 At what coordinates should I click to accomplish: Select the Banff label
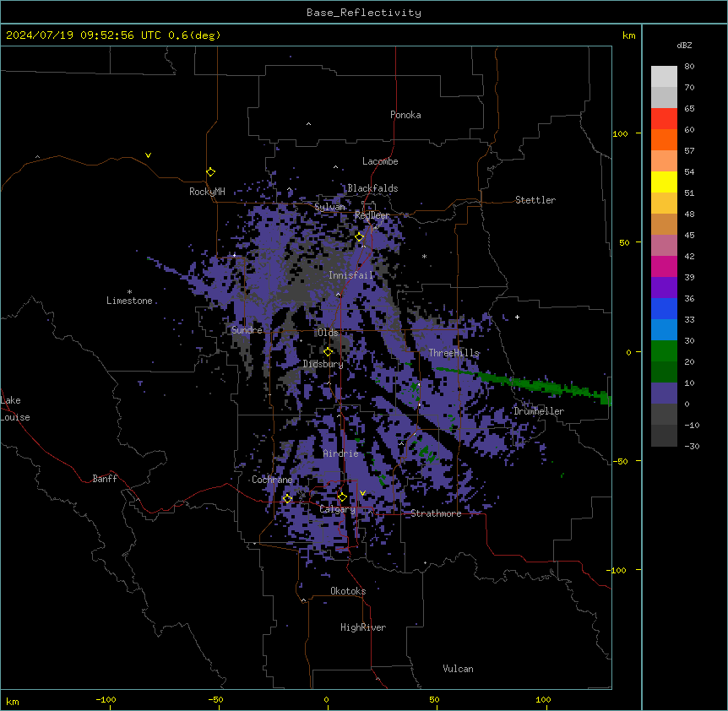click(x=105, y=479)
